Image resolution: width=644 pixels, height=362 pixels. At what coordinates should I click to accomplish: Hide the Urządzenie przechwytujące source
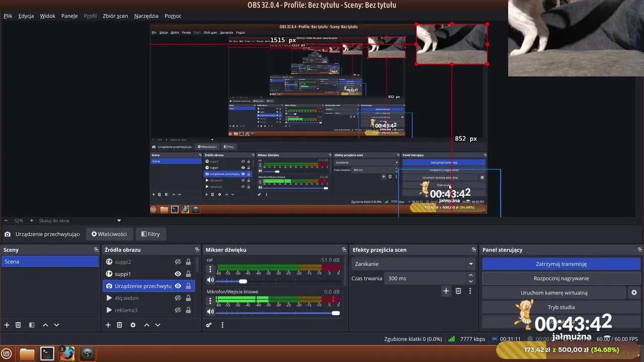click(178, 286)
